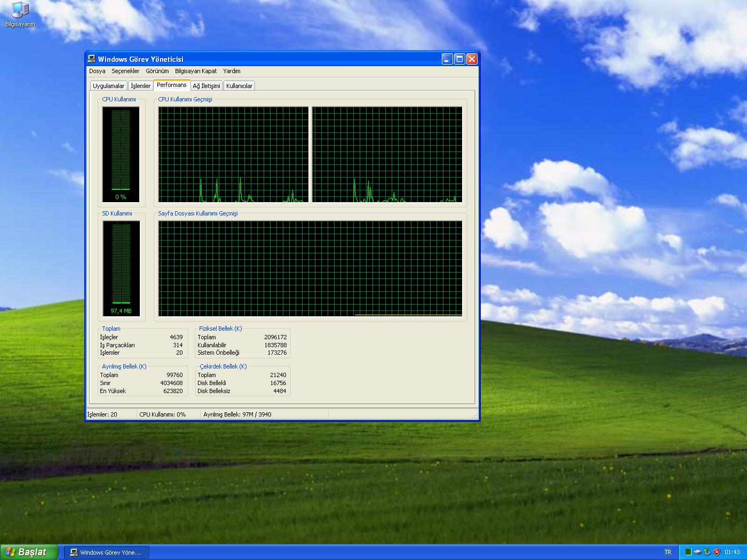The height and width of the screenshot is (560, 747).
Task: Open the Görünüm menu
Action: [x=157, y=71]
